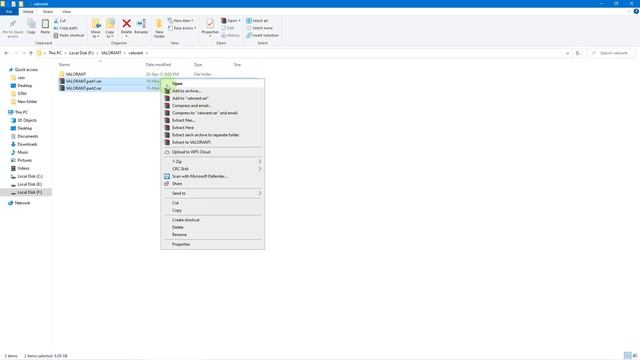The image size is (640, 360).
Task: Click the Properties icon in the ribbon
Action: [x=210, y=24]
